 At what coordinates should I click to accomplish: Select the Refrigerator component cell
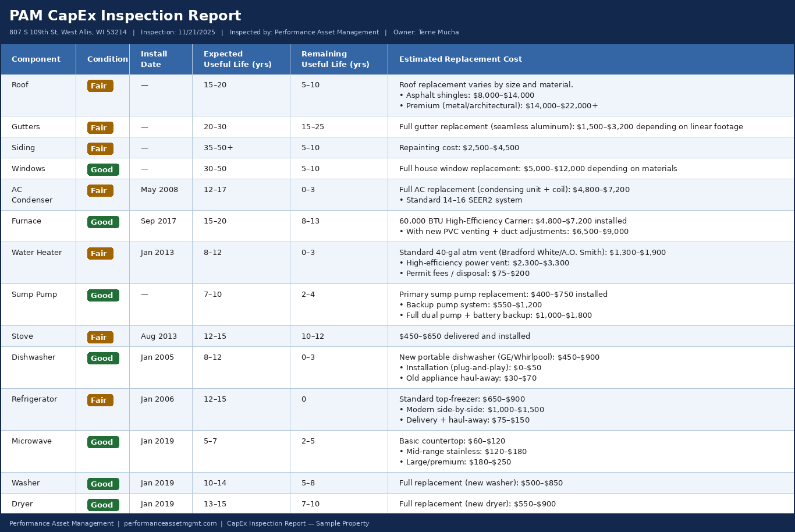coord(38,410)
